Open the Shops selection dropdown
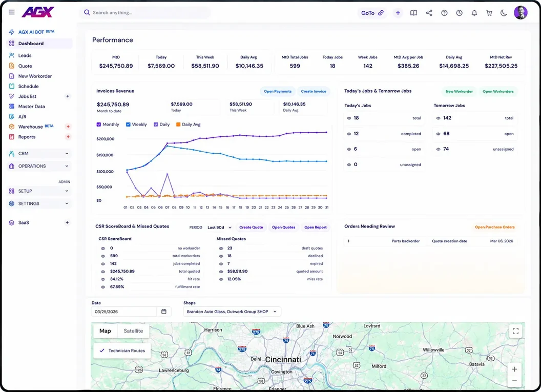The height and width of the screenshot is (392, 541). point(232,312)
